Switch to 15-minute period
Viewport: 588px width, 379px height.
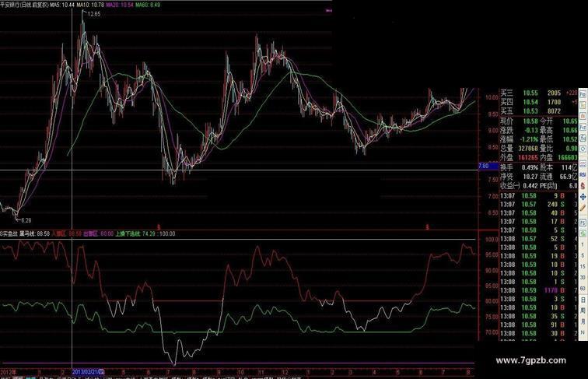583,266
